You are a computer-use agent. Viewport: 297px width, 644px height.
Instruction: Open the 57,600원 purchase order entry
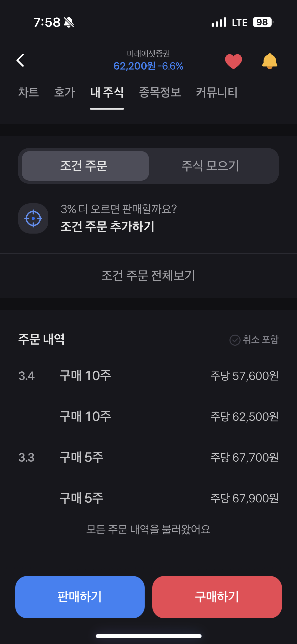pos(148,376)
